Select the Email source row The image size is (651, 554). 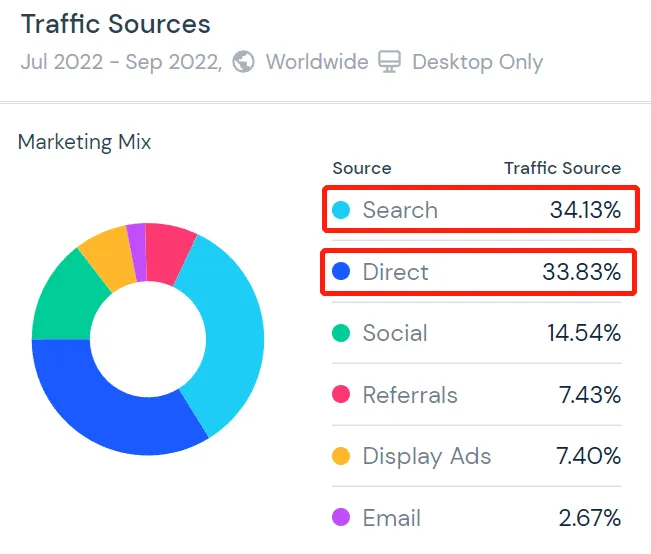tap(477, 517)
